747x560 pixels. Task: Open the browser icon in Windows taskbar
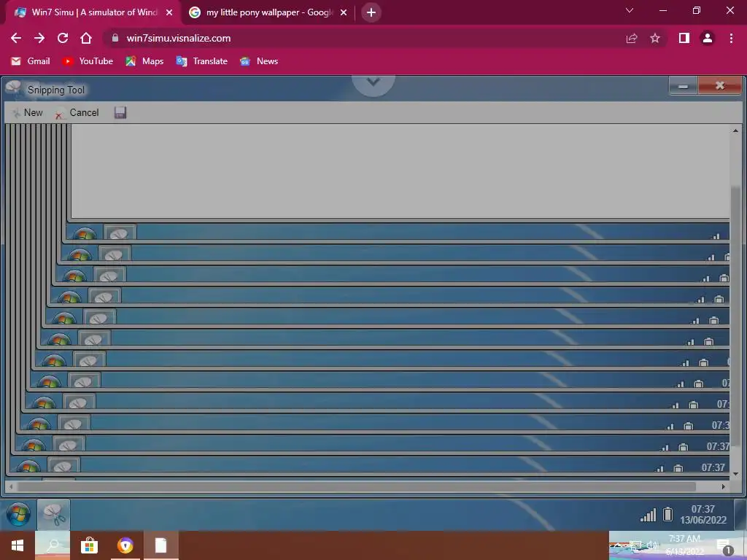point(125,545)
